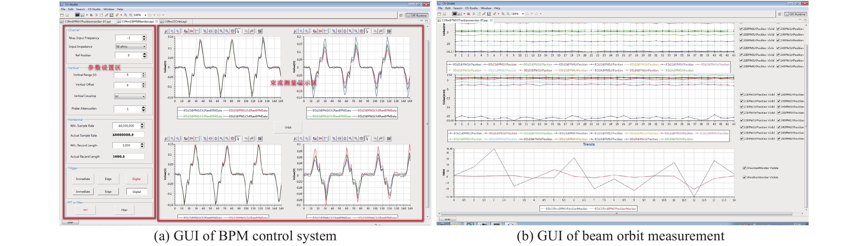This screenshot has width=868, height=246.
Task: Click the undo arrow on the bottom-right BPM4 plot toolbar
Action: point(375,139)
